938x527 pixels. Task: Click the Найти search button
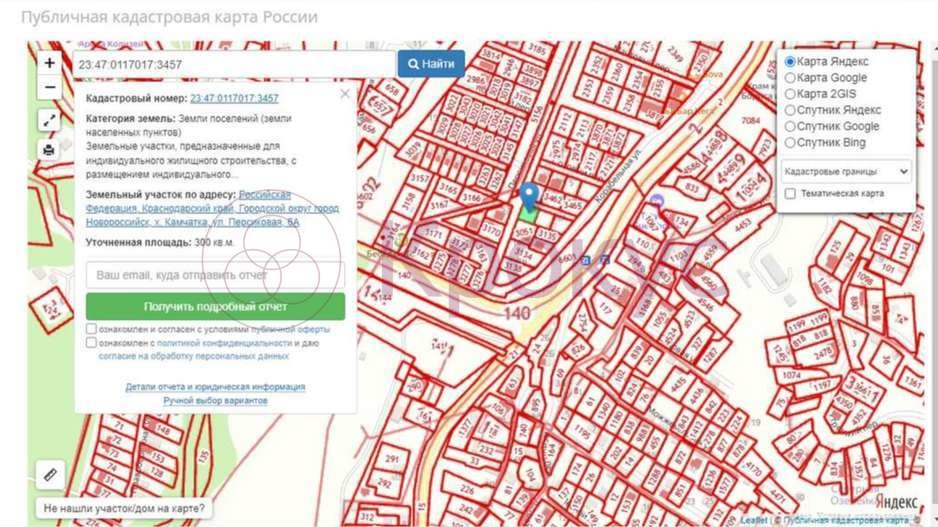[x=431, y=64]
